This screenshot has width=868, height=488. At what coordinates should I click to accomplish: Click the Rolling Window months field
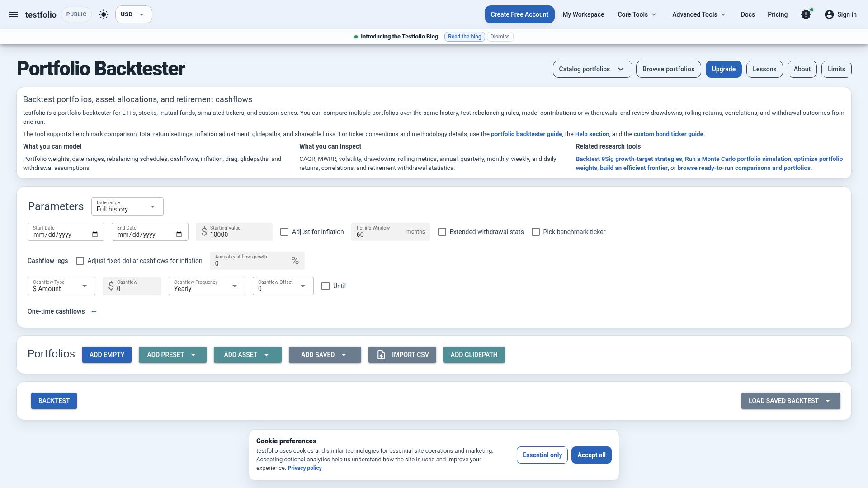click(391, 232)
